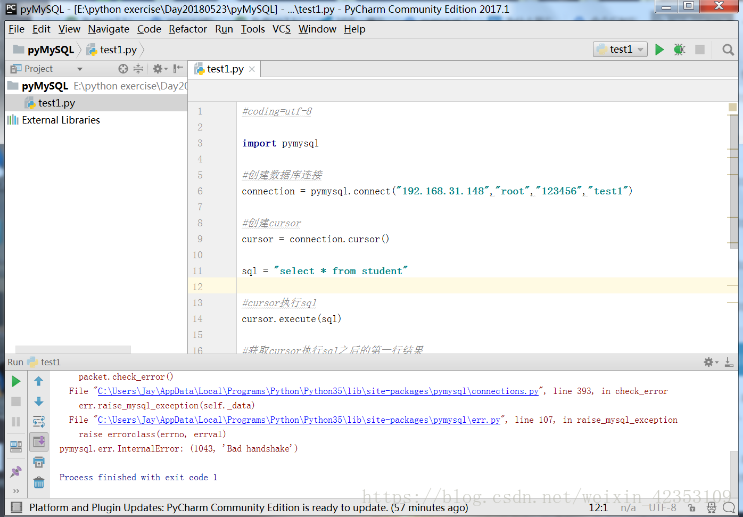The image size is (743, 517).
Task: Open the View menu
Action: click(x=69, y=29)
